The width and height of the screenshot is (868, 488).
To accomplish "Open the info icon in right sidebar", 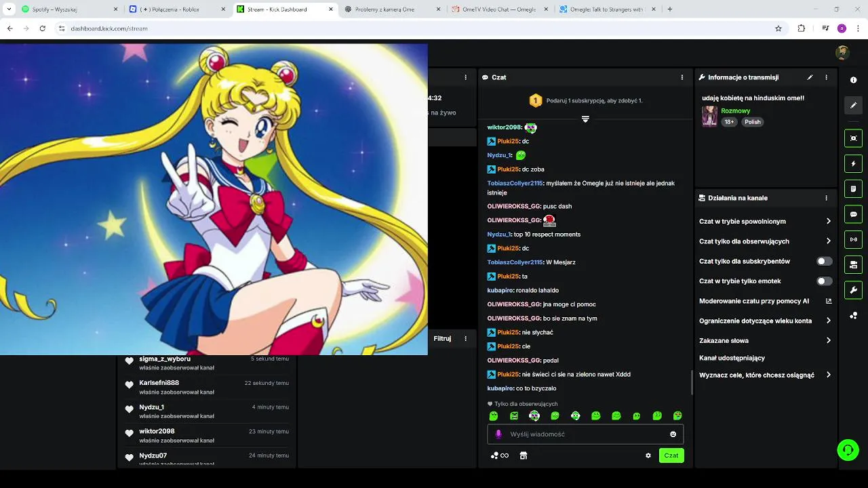I will 853,80.
